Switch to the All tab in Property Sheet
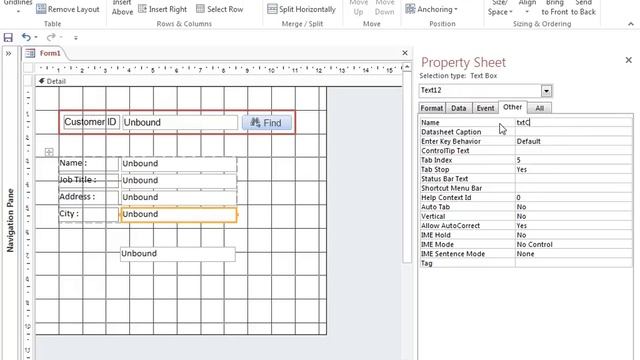Image resolution: width=640 pixels, height=360 pixels. (539, 108)
